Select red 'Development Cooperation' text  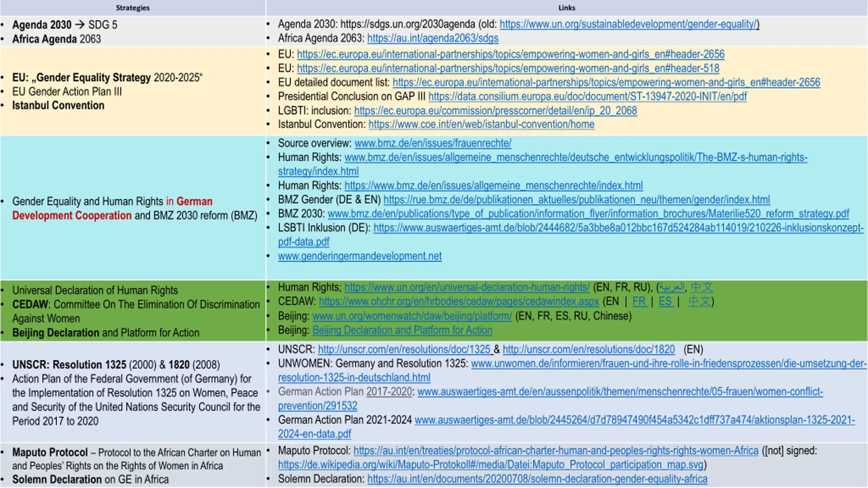coord(72,216)
